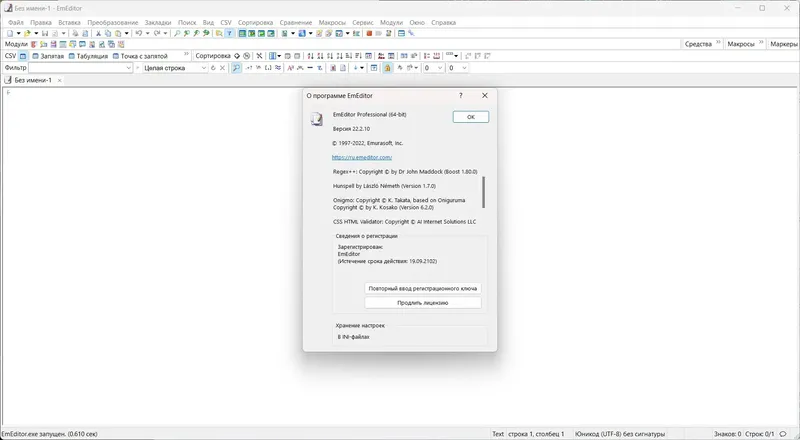This screenshot has height=440, width=800.
Task: Expand the Redo history dropdown arrow
Action: (x=165, y=34)
